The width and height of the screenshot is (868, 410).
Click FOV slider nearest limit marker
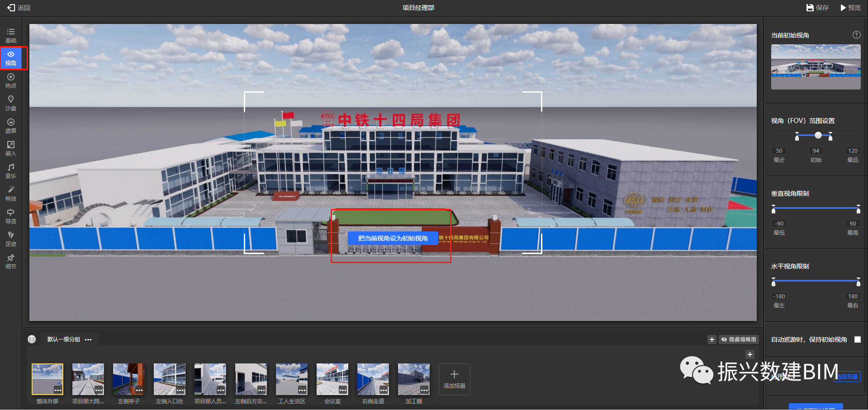[797, 136]
